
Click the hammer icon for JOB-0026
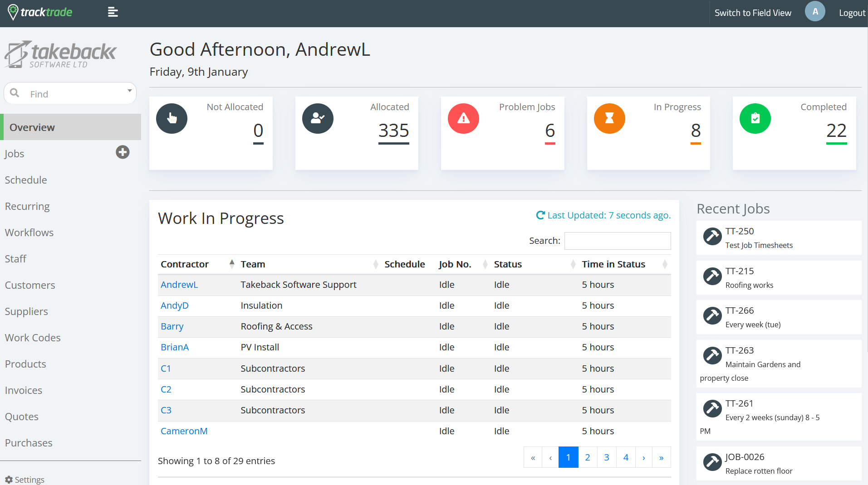tap(712, 462)
